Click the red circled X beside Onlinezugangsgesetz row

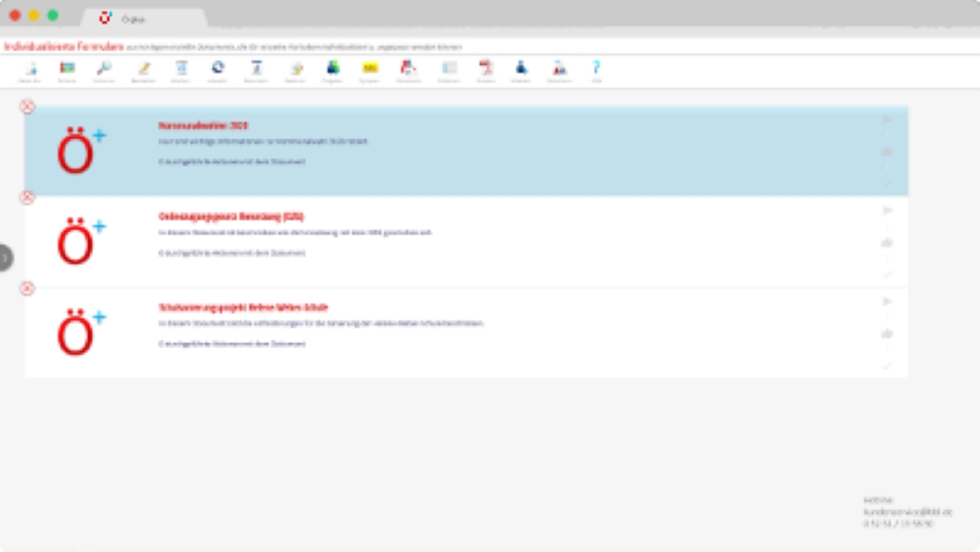pyautogui.click(x=26, y=197)
